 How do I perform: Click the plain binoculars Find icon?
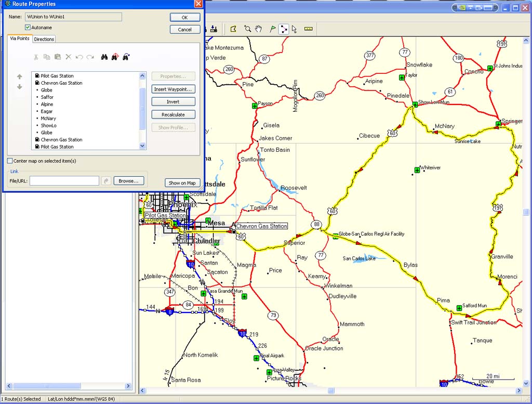[104, 57]
